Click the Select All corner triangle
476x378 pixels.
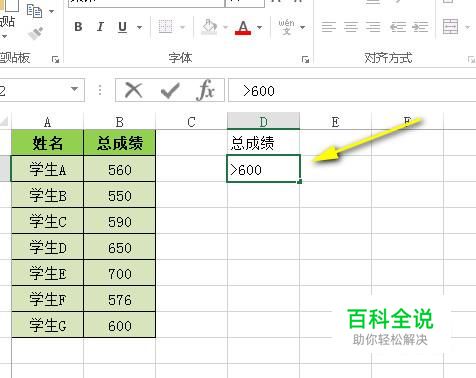click(5, 121)
